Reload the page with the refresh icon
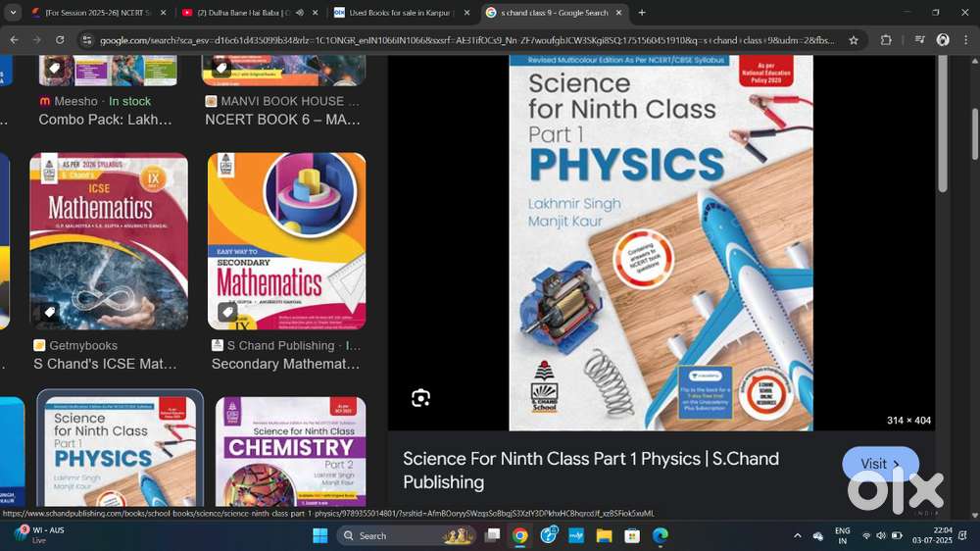 coord(60,40)
